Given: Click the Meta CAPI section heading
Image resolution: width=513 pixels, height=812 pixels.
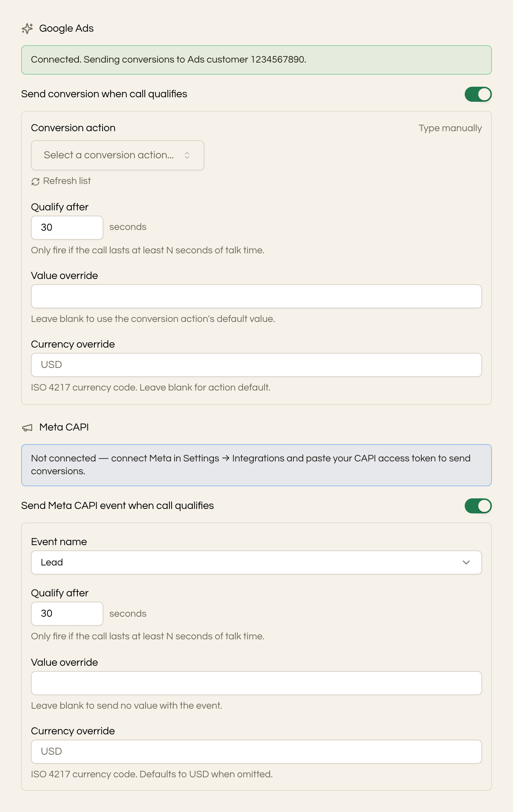Looking at the screenshot, I should coord(64,427).
